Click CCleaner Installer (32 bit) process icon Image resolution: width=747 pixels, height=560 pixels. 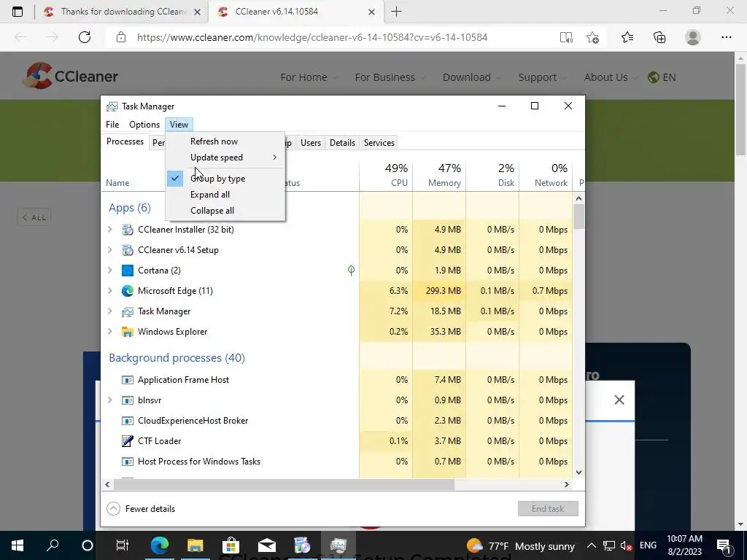click(127, 230)
